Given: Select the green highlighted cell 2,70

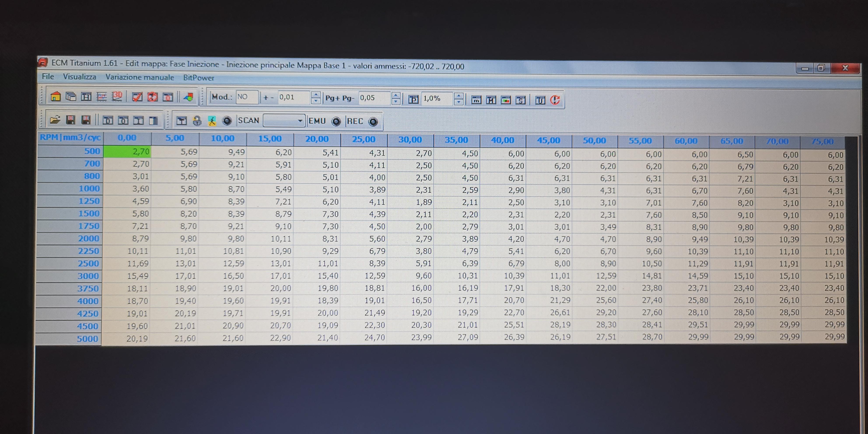Looking at the screenshot, I should coord(127,152).
